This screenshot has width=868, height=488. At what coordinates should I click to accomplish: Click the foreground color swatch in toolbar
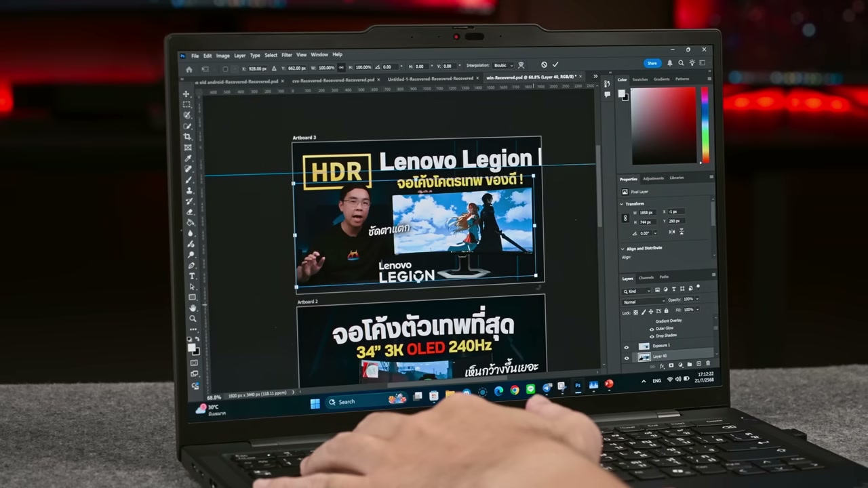(x=191, y=347)
